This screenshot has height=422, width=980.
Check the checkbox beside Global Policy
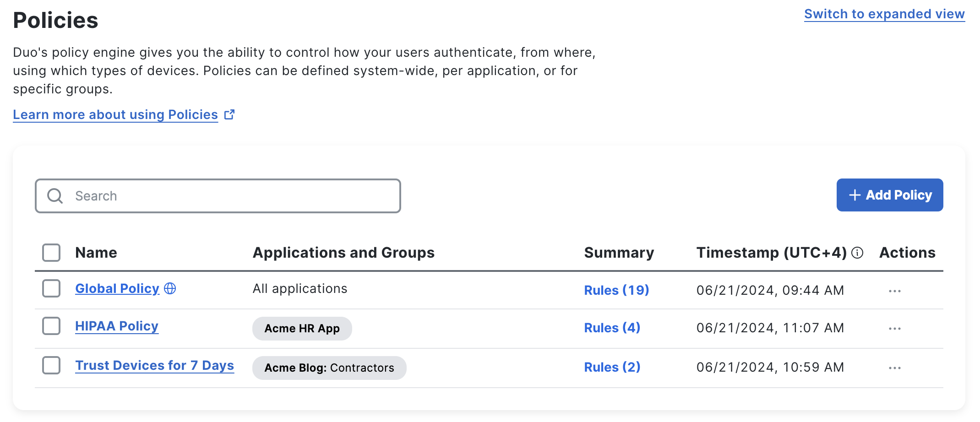(51, 288)
